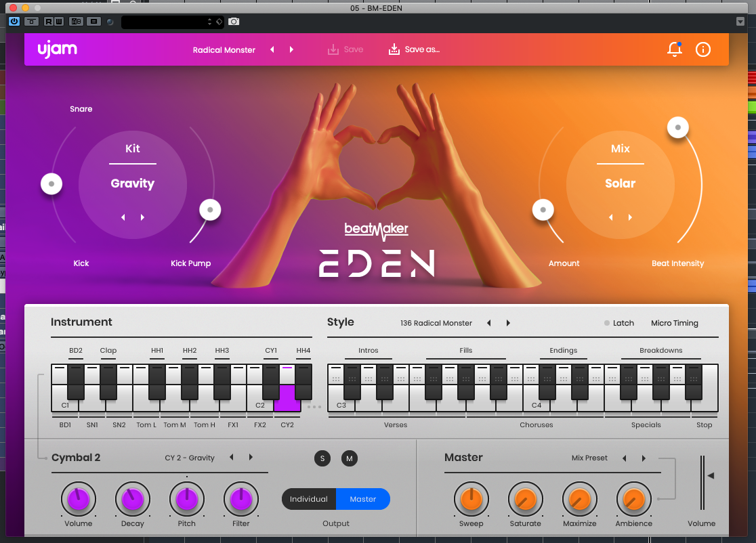The width and height of the screenshot is (756, 543).
Task: Switch output to Individual
Action: 309,499
